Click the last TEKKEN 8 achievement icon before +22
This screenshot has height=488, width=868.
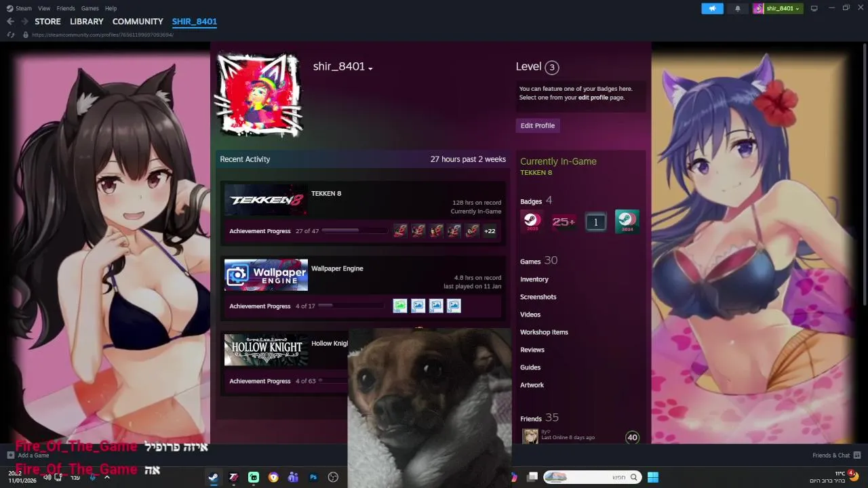[x=472, y=231]
